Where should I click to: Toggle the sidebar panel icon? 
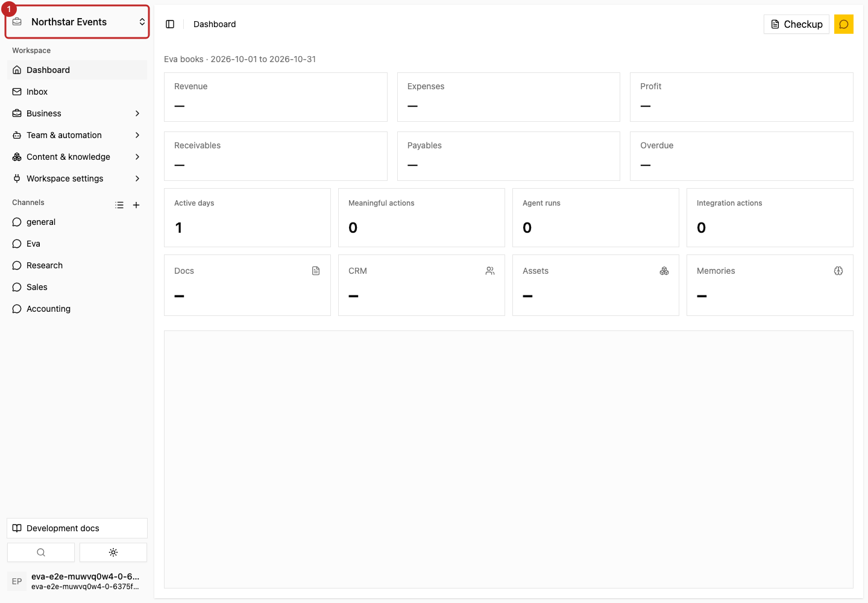170,24
